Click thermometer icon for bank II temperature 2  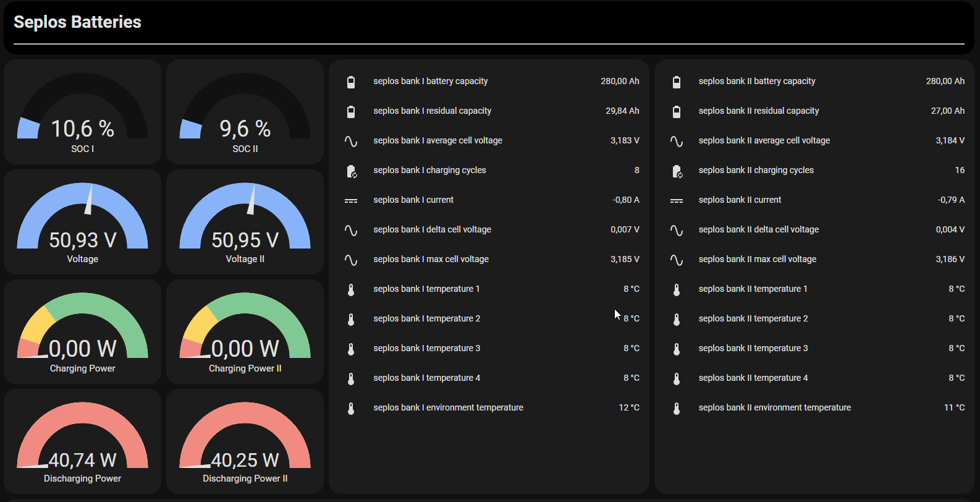click(677, 319)
